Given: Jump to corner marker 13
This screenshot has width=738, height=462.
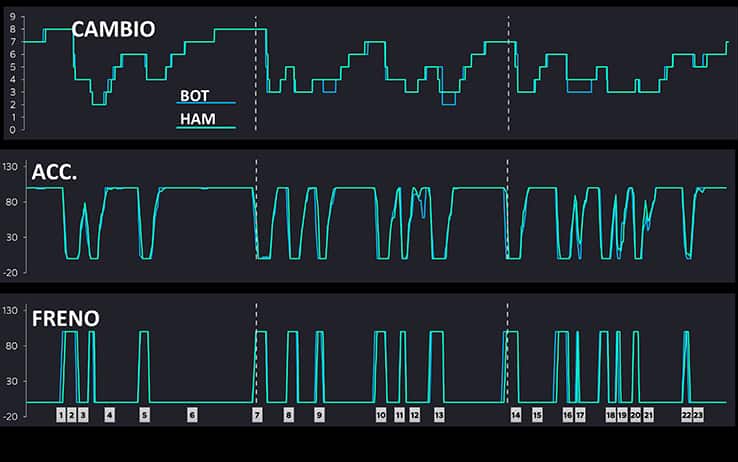Looking at the screenshot, I should pos(439,414).
